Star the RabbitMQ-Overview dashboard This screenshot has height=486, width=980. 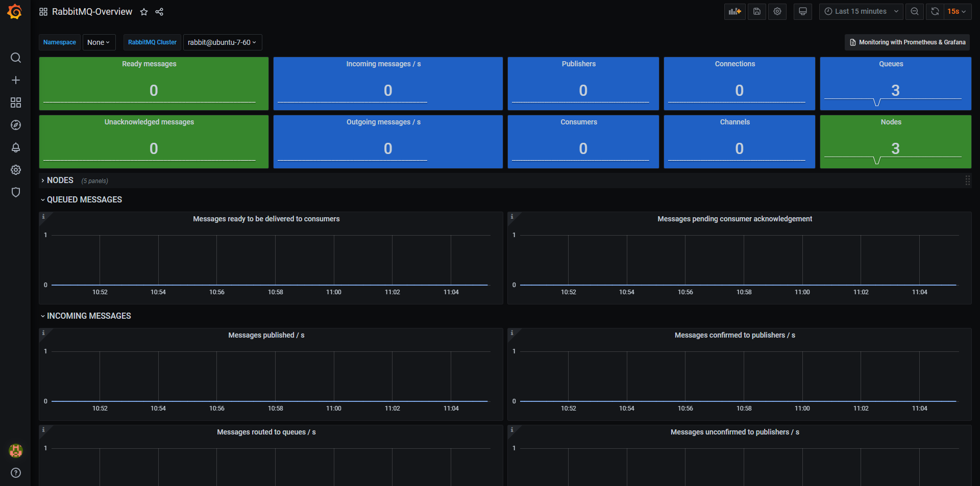[144, 12]
